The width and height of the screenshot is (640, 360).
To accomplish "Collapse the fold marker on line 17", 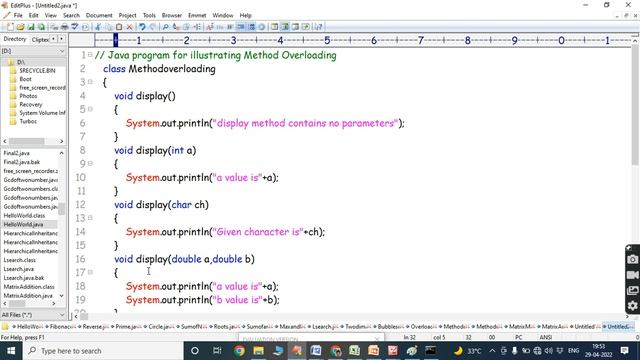I will (x=90, y=272).
